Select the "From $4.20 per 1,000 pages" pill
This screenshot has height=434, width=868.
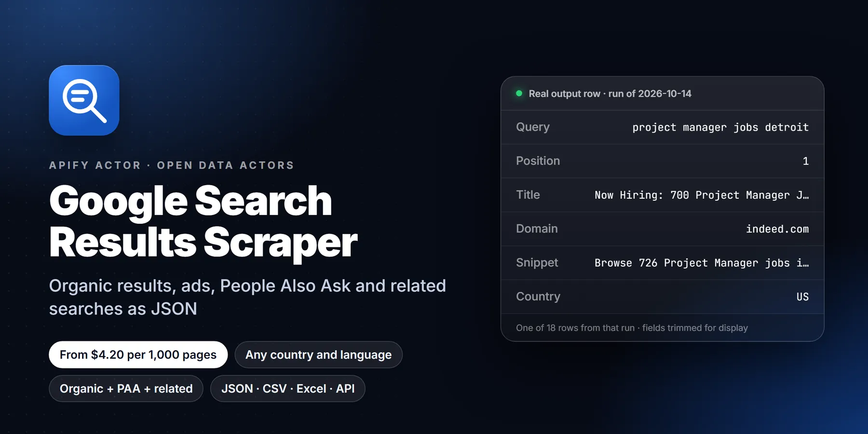click(x=138, y=355)
